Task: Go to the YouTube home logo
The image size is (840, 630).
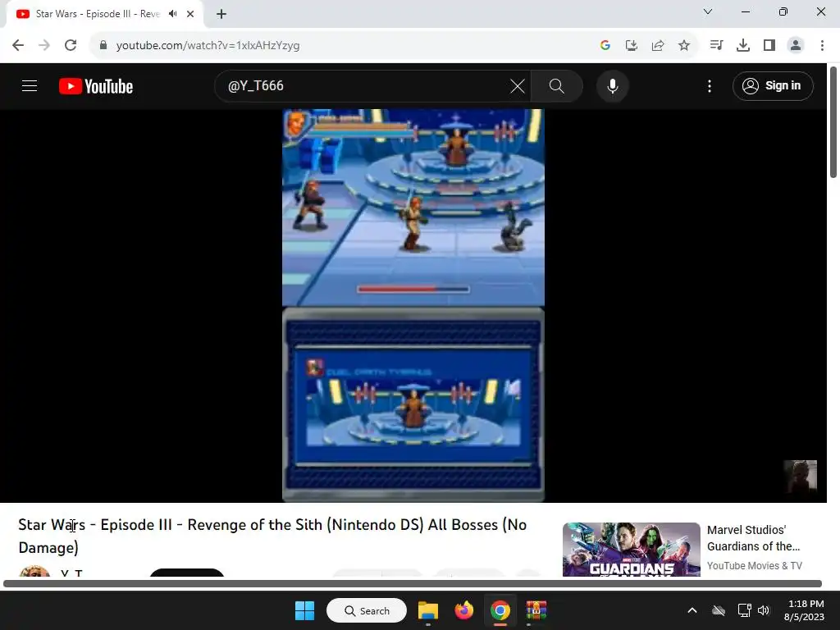Action: tap(96, 86)
